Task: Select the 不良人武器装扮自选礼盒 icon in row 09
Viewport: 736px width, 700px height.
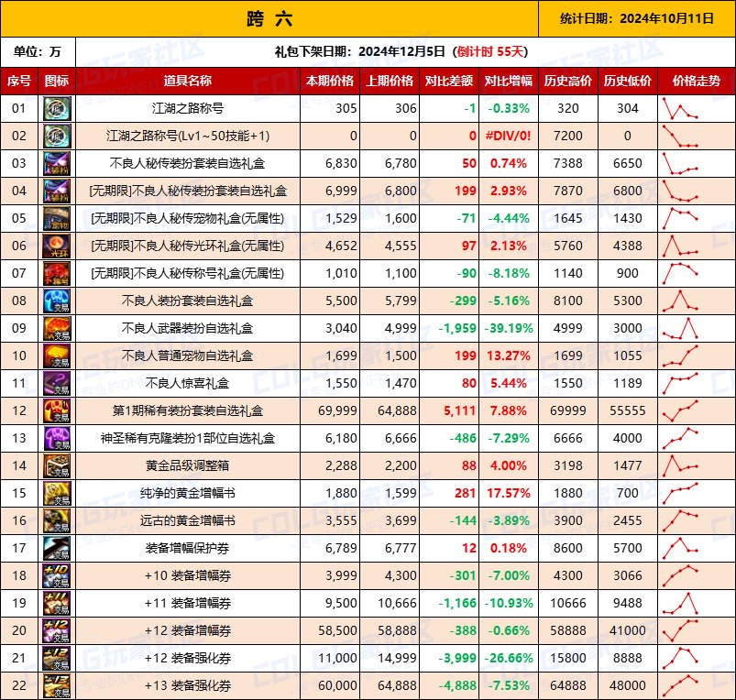Action: click(57, 328)
